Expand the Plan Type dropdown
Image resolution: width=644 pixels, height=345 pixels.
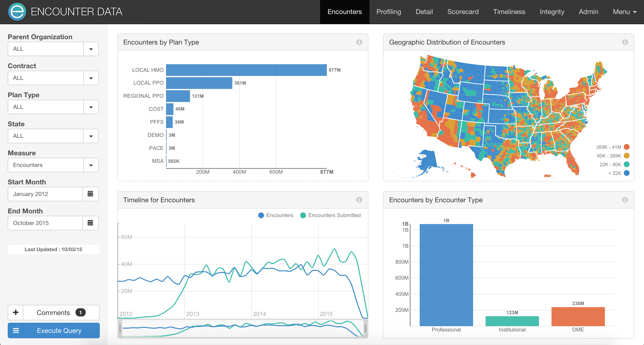91,107
